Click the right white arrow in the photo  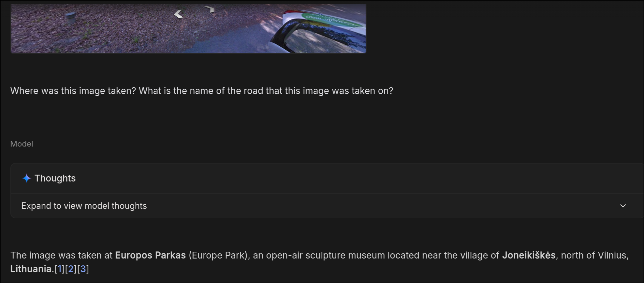click(x=210, y=9)
